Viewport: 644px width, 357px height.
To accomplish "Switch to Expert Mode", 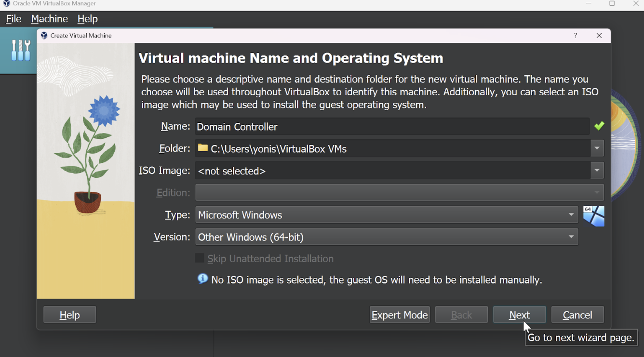I will (400, 315).
